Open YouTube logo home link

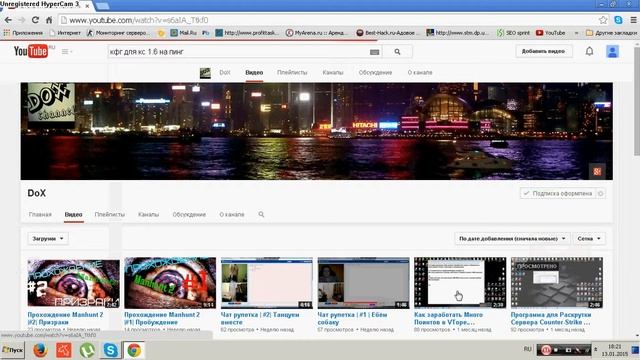[32, 51]
